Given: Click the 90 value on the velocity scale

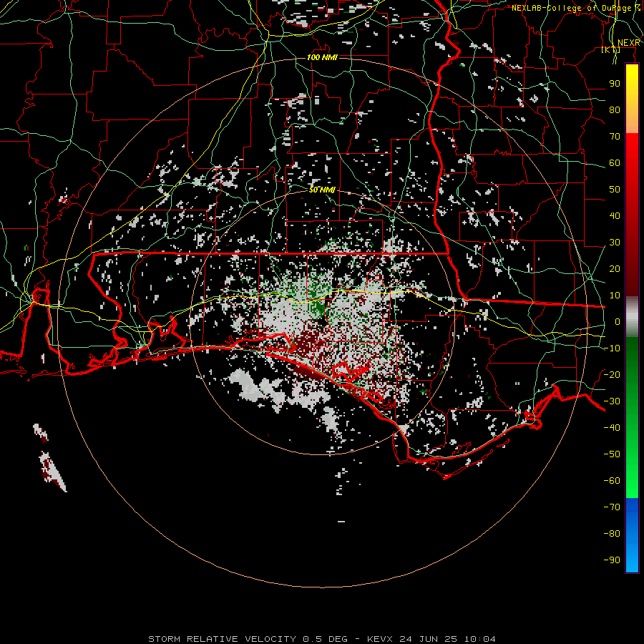Looking at the screenshot, I should [x=615, y=84].
